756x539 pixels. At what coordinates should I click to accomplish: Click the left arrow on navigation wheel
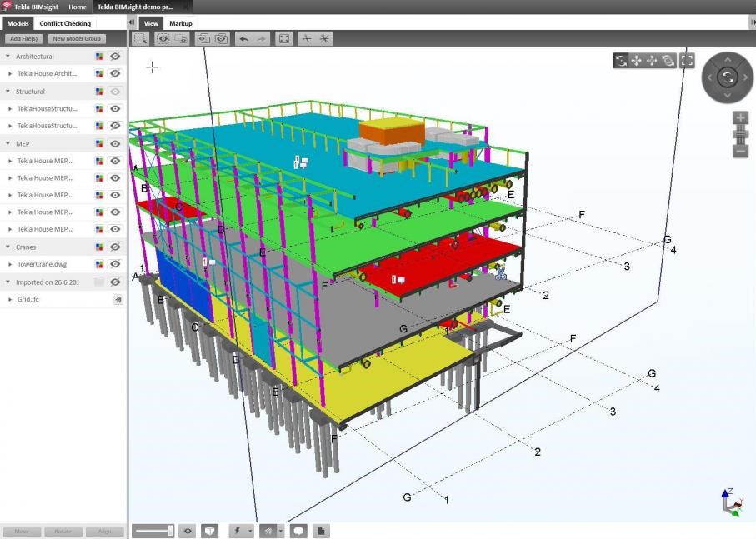[x=709, y=77]
